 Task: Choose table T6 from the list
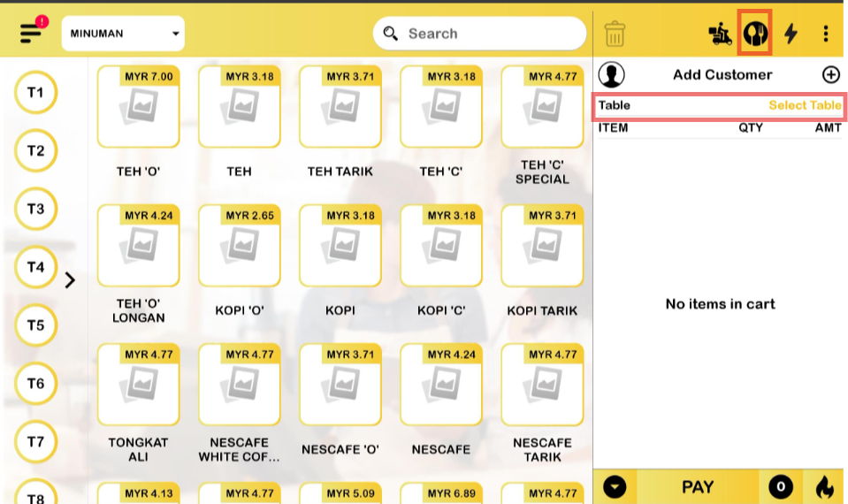tap(35, 384)
